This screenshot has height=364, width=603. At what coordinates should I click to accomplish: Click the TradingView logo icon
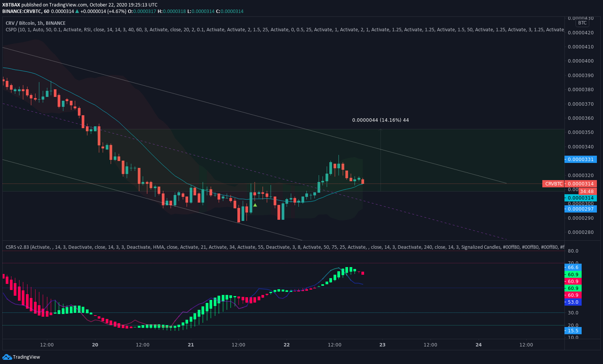click(x=7, y=357)
